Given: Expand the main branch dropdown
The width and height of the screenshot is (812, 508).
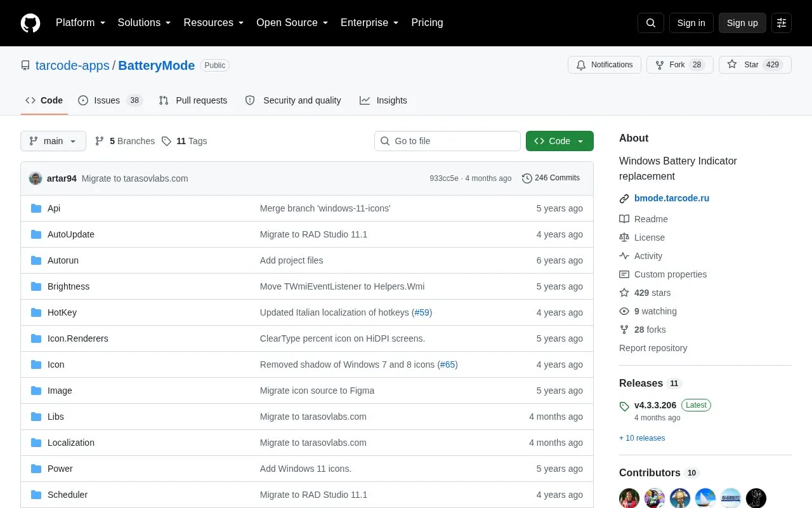Looking at the screenshot, I should pos(53,141).
